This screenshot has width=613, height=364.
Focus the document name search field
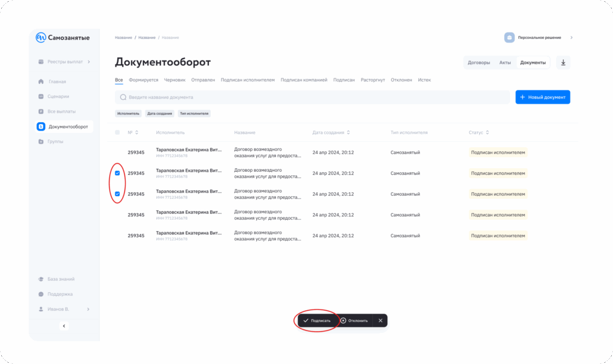coord(311,97)
